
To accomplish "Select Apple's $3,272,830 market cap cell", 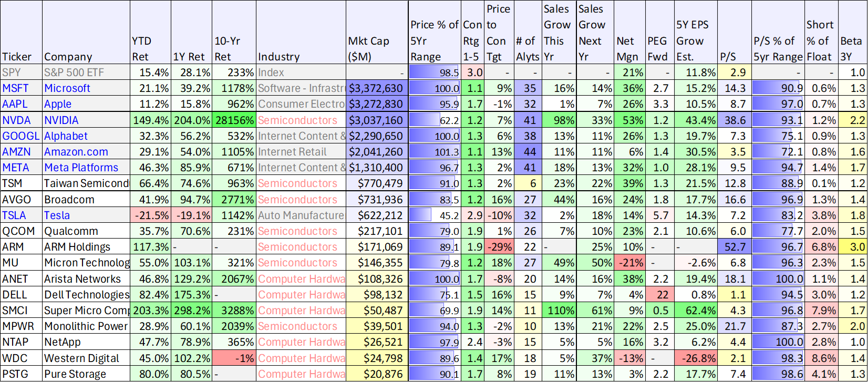I will tap(377, 104).
